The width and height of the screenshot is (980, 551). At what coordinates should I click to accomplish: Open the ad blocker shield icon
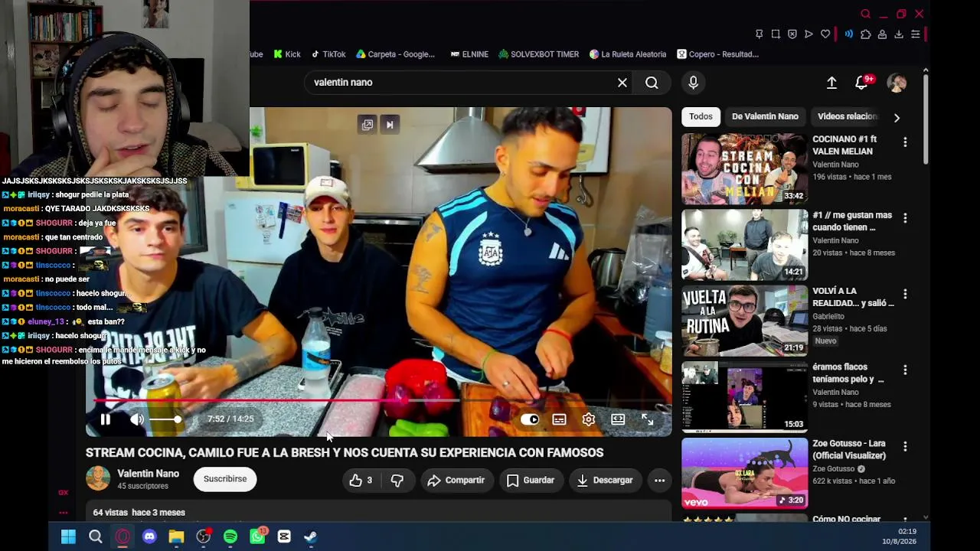tap(792, 34)
